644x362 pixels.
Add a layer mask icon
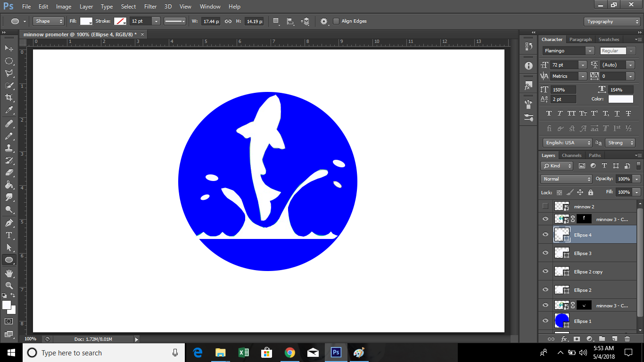point(577,339)
